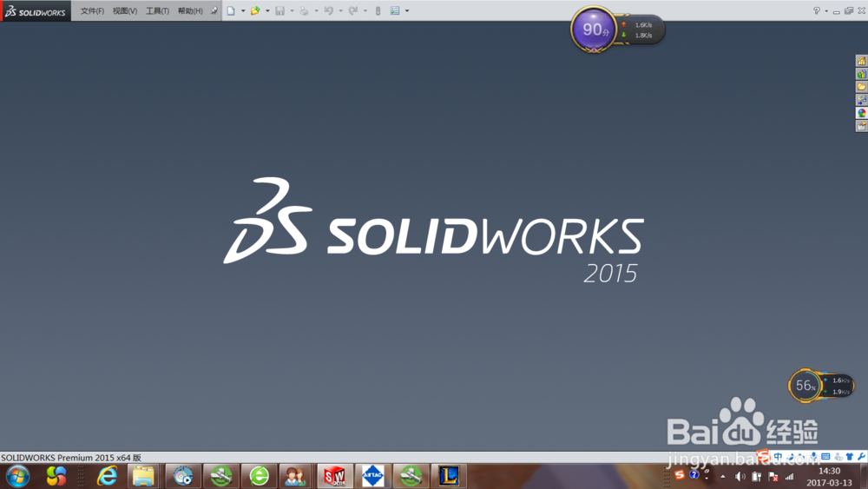Expand the Options dropdown arrow
868x489 pixels.
pos(407,10)
